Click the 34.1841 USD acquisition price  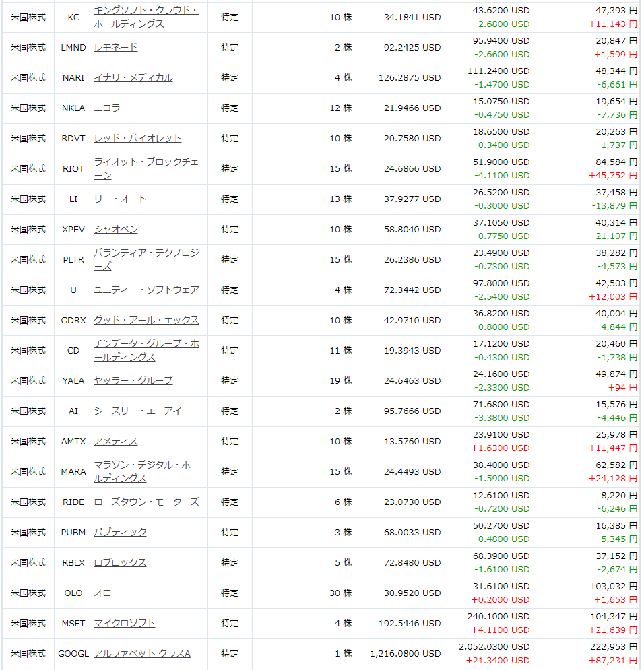coord(412,18)
